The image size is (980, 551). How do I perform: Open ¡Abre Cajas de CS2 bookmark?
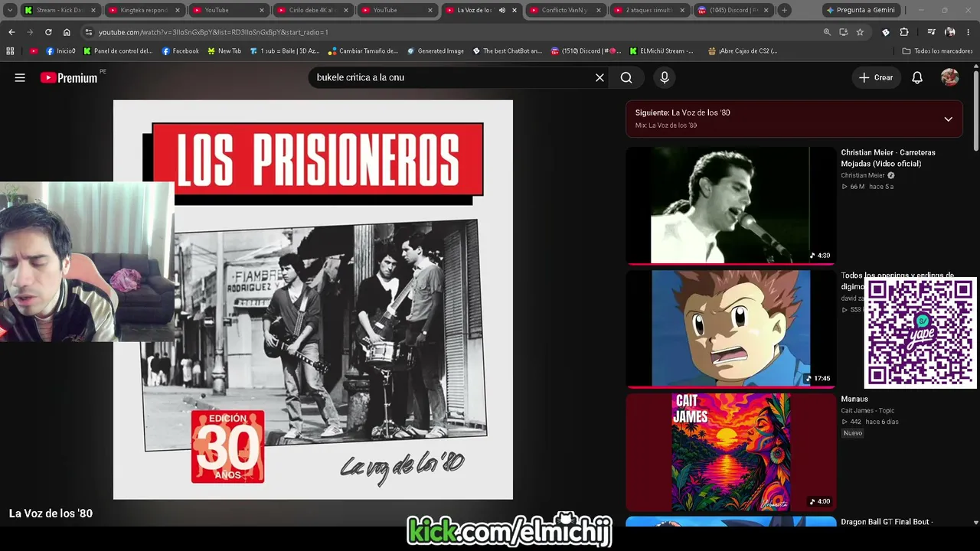[743, 51]
